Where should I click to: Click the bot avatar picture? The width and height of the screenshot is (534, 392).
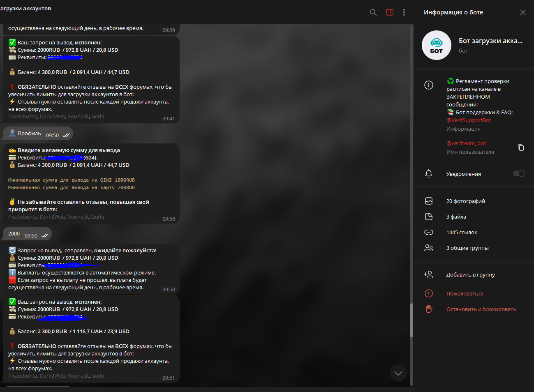click(436, 45)
